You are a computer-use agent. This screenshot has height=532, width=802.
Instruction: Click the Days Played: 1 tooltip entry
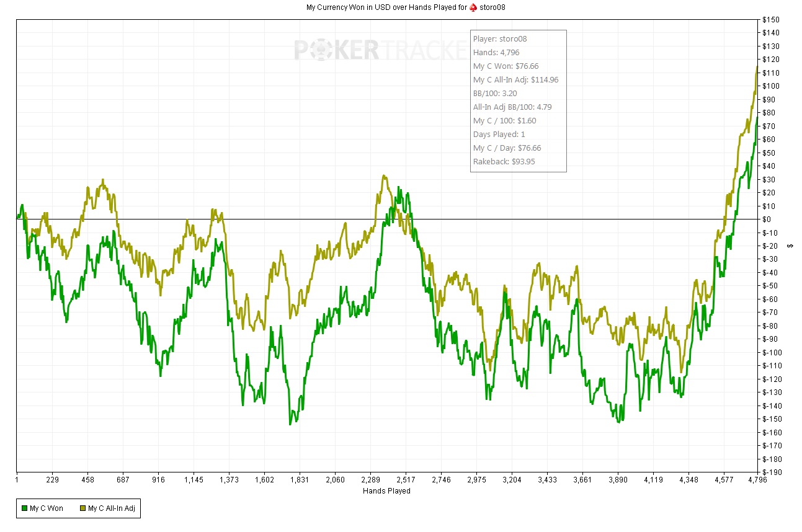tap(499, 135)
